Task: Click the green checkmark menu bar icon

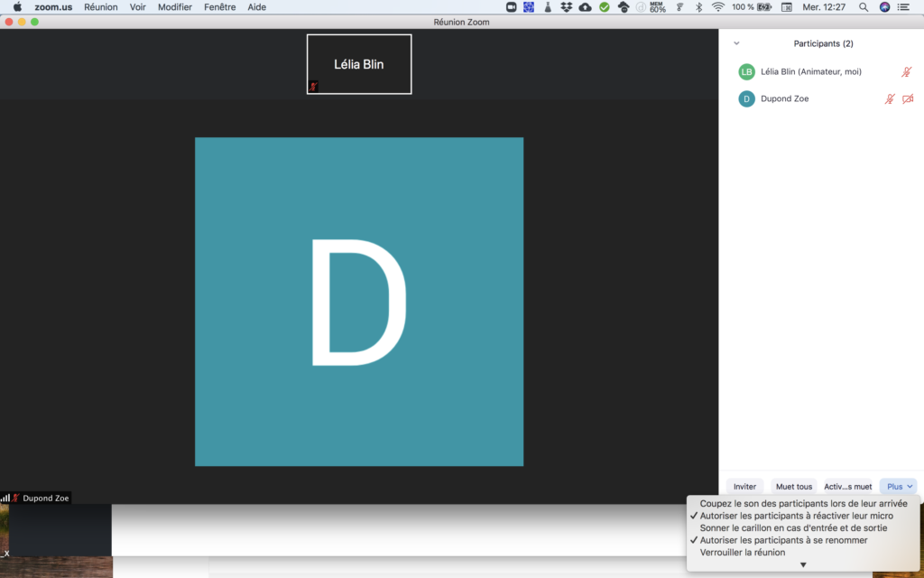Action: point(604,7)
